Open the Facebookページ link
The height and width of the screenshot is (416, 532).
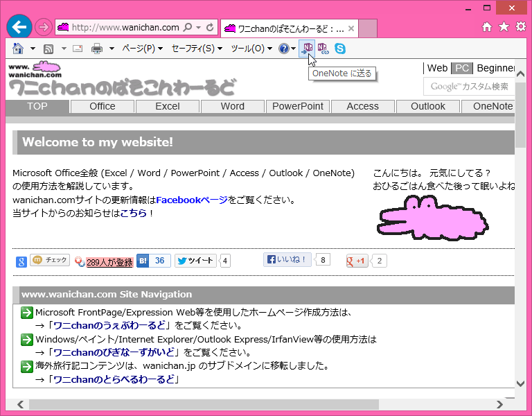click(192, 200)
